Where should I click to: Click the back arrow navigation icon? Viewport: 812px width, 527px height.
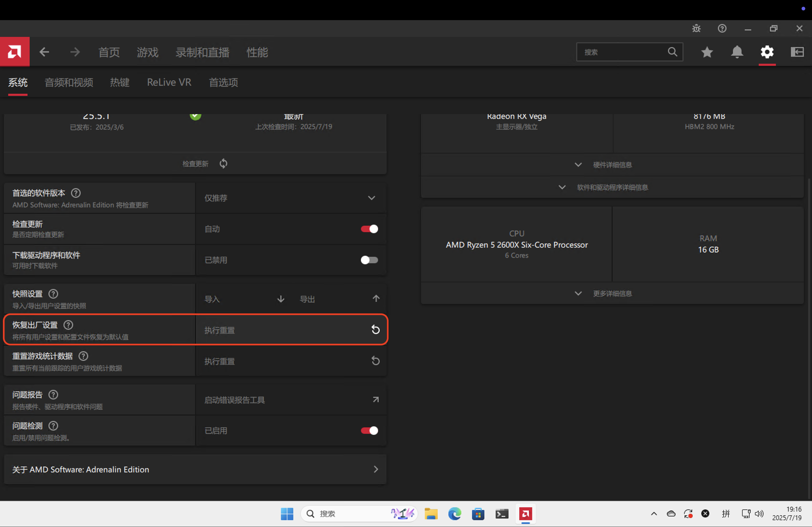[x=44, y=52]
